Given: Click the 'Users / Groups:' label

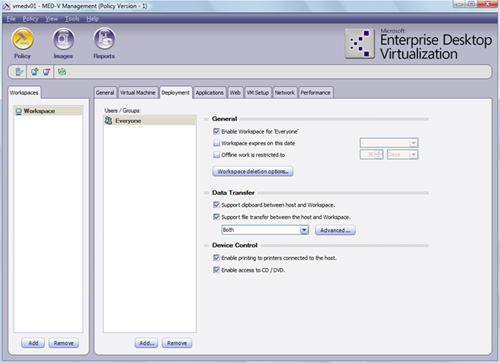Looking at the screenshot, I should [x=122, y=110].
